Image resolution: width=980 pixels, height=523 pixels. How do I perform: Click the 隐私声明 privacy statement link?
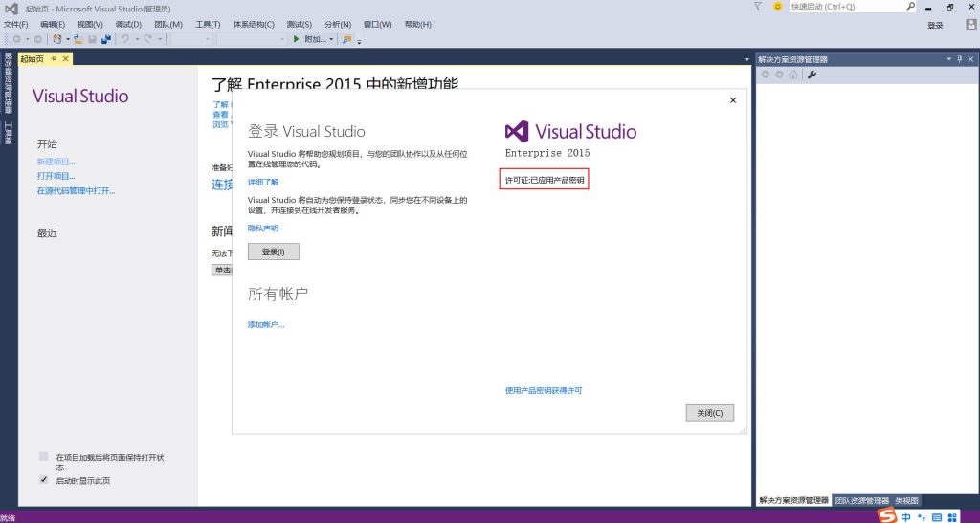[x=263, y=229]
